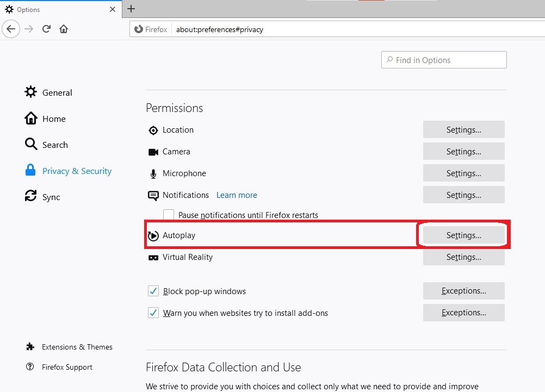
Task: Click the browser Home icon
Action: pos(64,29)
